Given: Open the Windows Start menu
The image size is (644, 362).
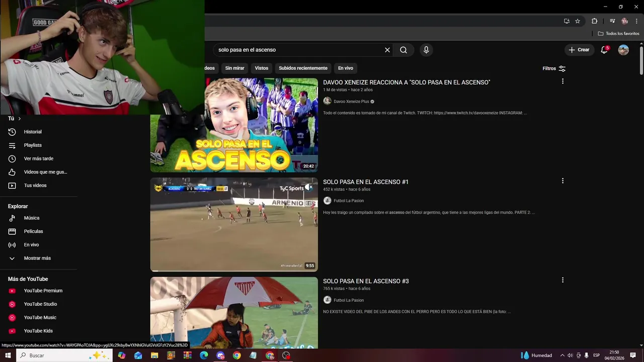Looking at the screenshot, I should (x=8, y=355).
